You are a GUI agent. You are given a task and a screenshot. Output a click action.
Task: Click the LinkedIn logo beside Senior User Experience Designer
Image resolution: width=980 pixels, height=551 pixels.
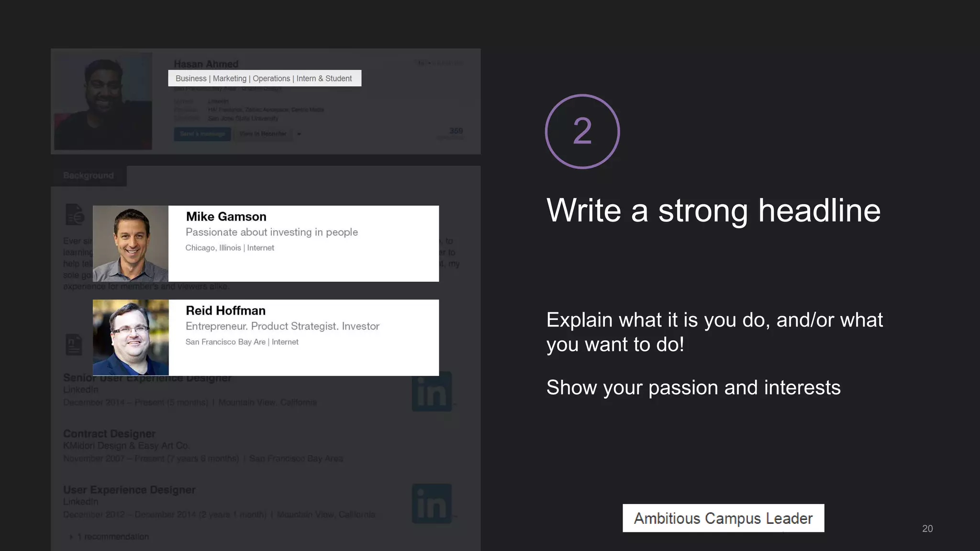432,392
